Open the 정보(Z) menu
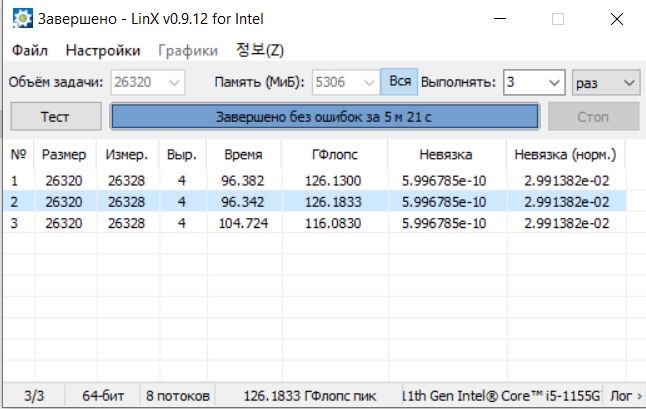The height and width of the screenshot is (409, 646). pos(260,50)
